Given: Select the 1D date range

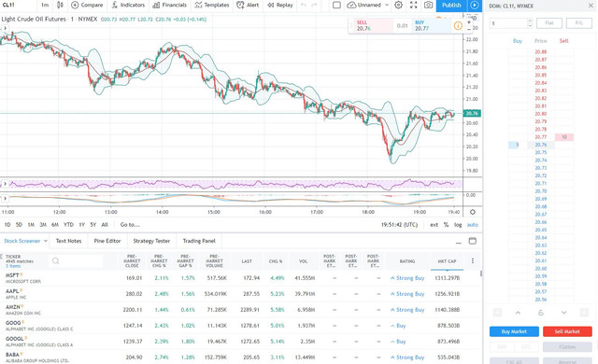Looking at the screenshot, I should pos(7,225).
